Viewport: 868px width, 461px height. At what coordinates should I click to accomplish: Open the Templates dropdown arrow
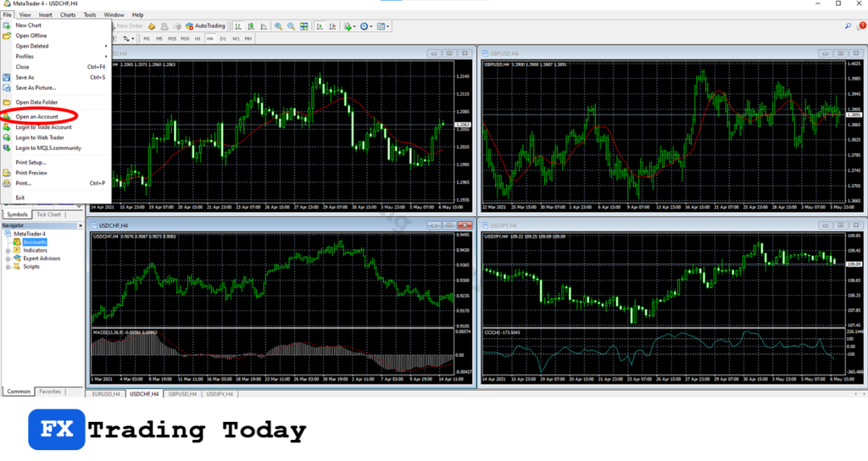pyautogui.click(x=388, y=26)
